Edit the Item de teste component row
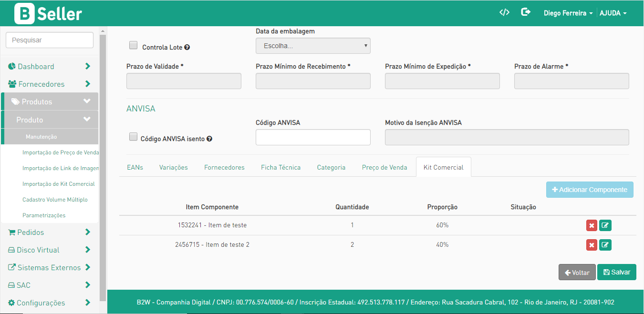 click(x=605, y=225)
